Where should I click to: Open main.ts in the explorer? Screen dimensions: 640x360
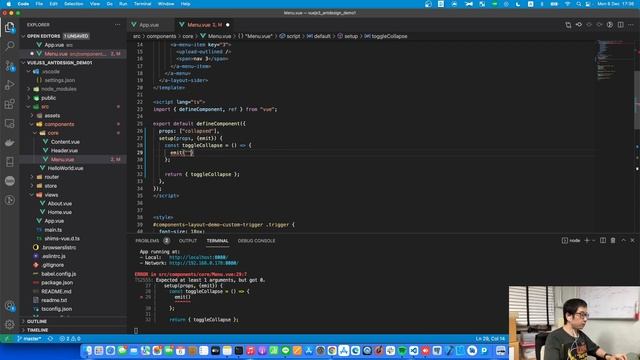(x=53, y=230)
